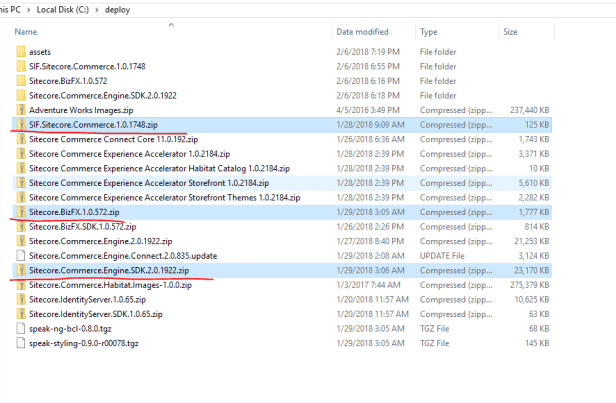Select SIF.Sitecore.Commerce.1.0.1748 folder name
Image resolution: width=616 pixels, height=403 pixels.
click(87, 66)
